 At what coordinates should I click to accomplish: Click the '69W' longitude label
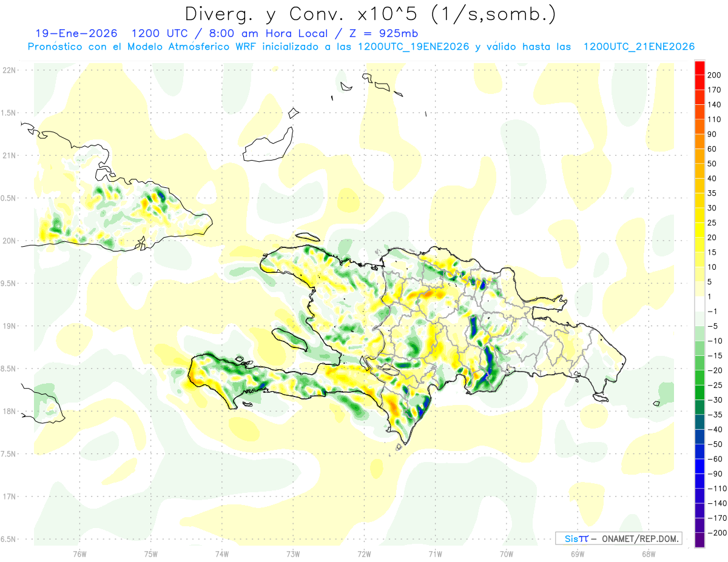(578, 554)
